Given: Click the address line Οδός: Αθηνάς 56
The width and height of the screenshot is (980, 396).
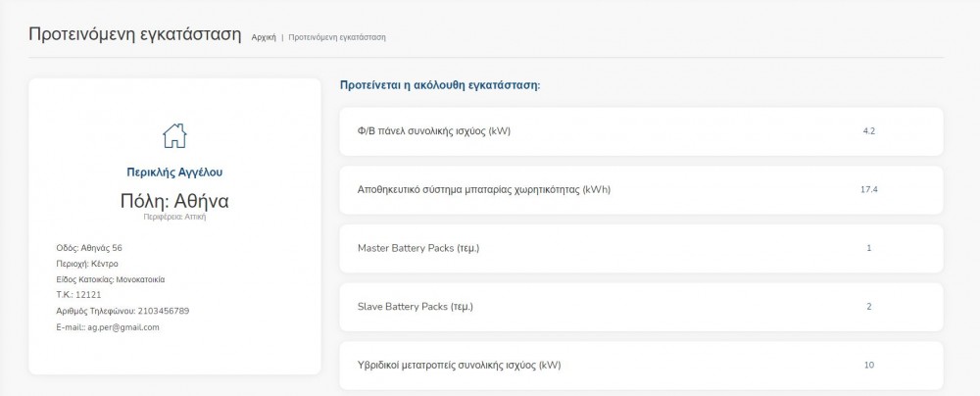Looking at the screenshot, I should (89, 248).
